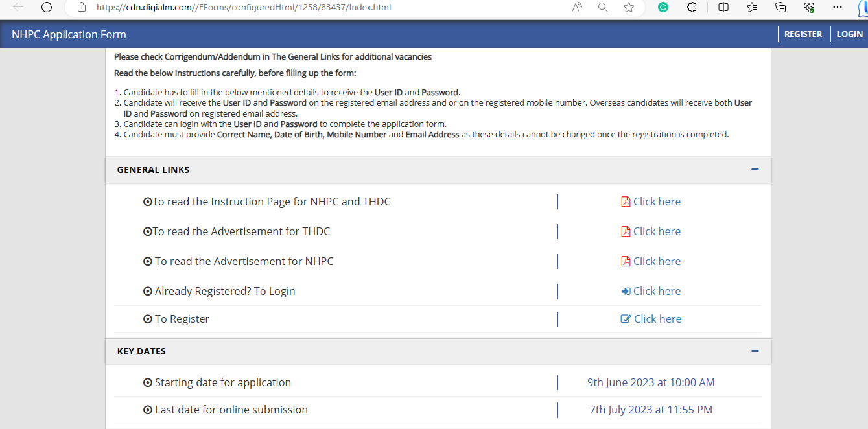Viewport: 868px width, 429px height.
Task: Click 'Starting date for application' text
Action: pyautogui.click(x=223, y=382)
